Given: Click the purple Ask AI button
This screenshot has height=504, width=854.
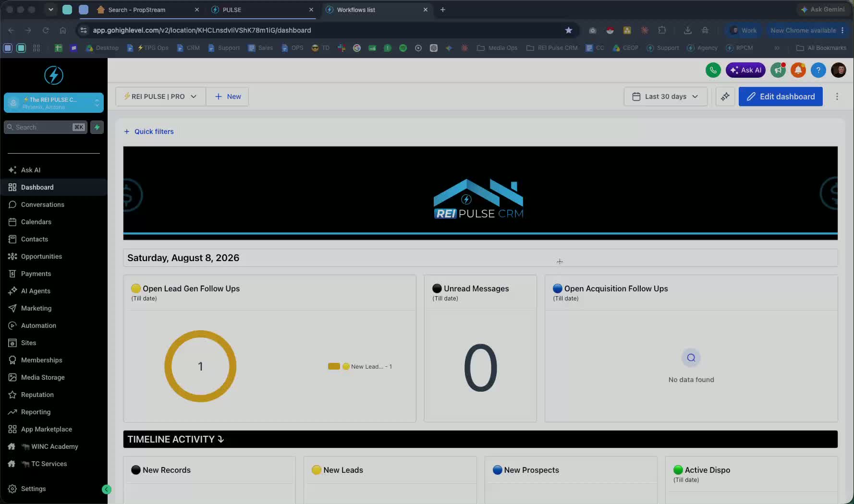Looking at the screenshot, I should pos(745,70).
